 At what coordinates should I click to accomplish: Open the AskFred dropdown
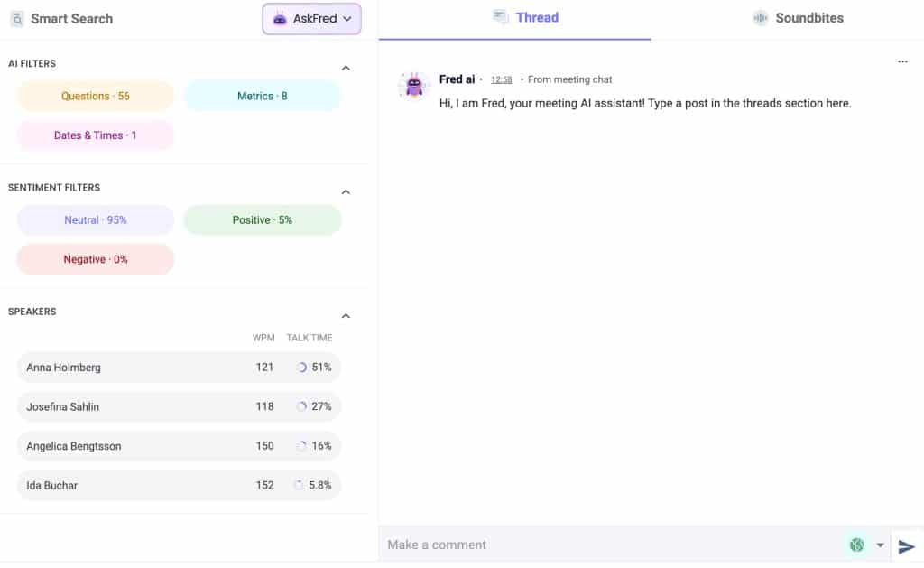pyautogui.click(x=312, y=19)
